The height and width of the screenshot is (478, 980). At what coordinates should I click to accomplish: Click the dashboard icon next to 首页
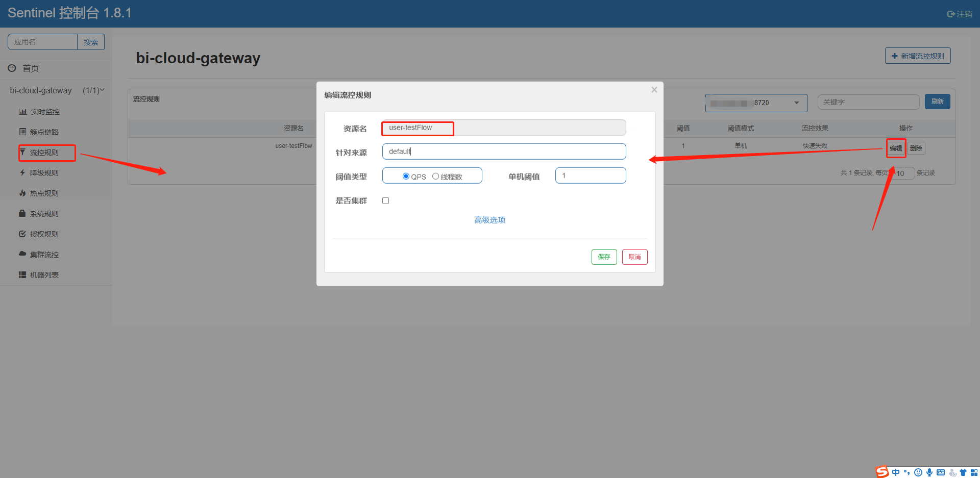pyautogui.click(x=12, y=68)
